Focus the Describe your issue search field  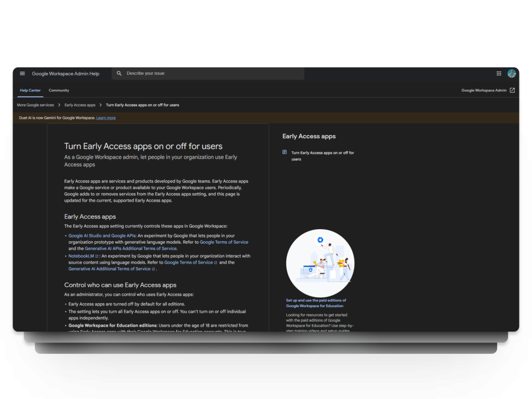coord(208,73)
